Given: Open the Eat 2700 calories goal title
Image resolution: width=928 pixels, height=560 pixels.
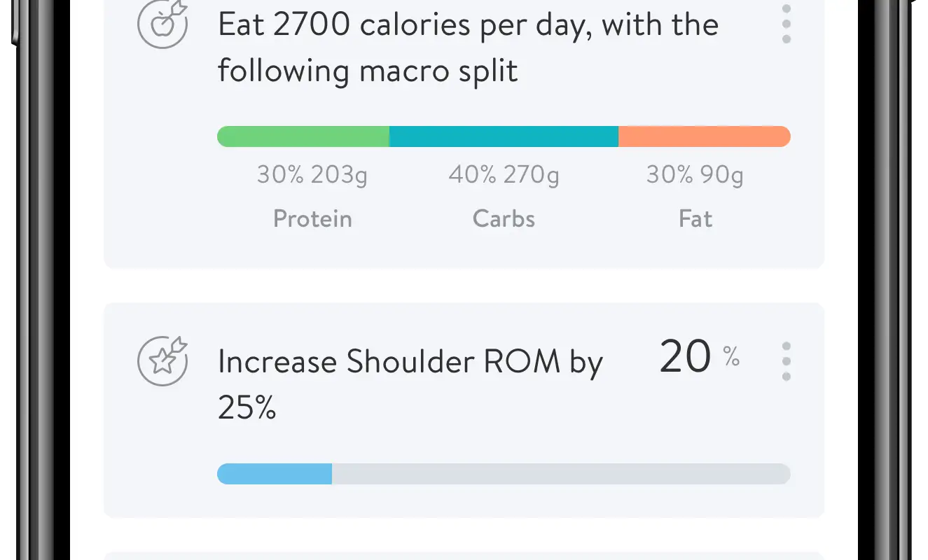Looking at the screenshot, I should click(468, 48).
